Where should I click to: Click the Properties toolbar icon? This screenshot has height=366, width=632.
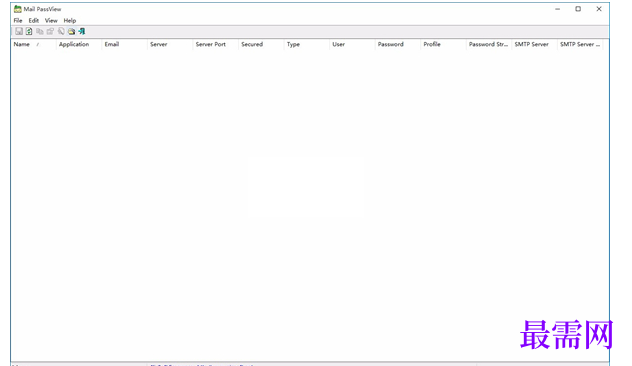(x=50, y=31)
